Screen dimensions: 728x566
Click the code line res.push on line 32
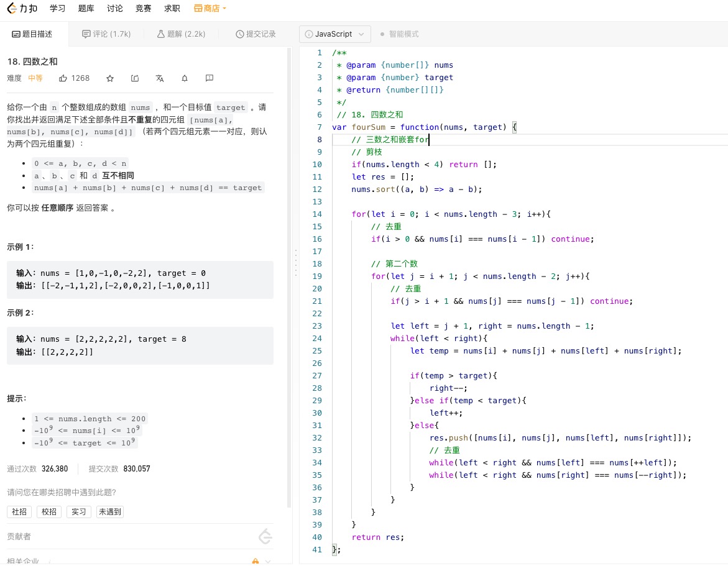coord(560,437)
